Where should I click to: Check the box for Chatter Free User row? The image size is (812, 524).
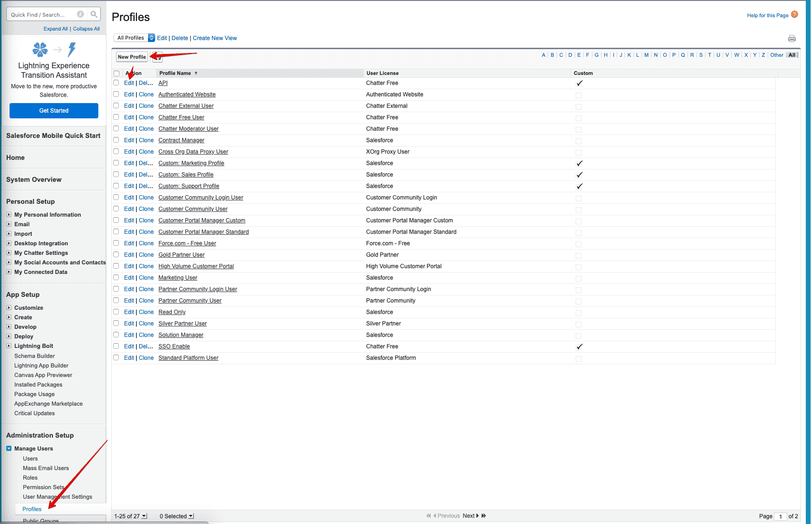coord(116,117)
